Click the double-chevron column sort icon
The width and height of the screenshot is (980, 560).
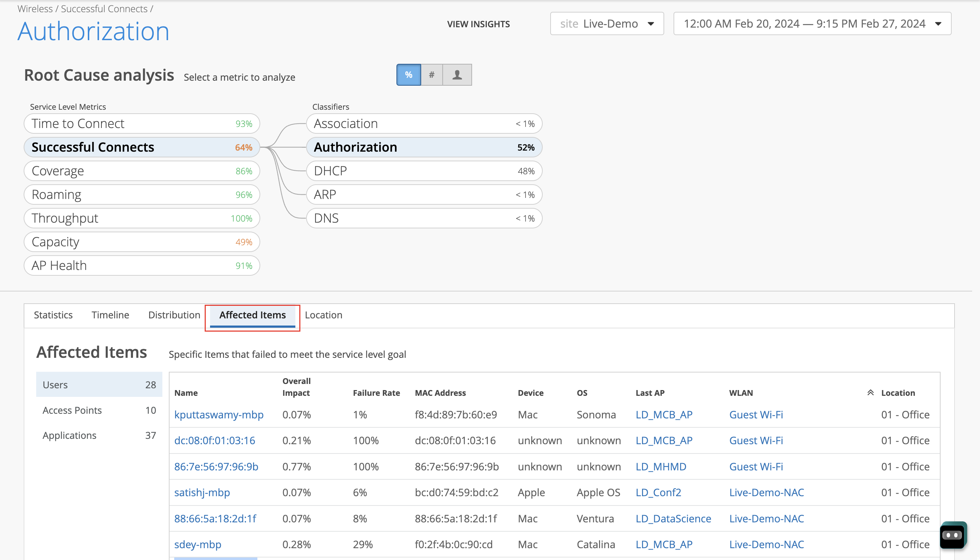click(870, 392)
